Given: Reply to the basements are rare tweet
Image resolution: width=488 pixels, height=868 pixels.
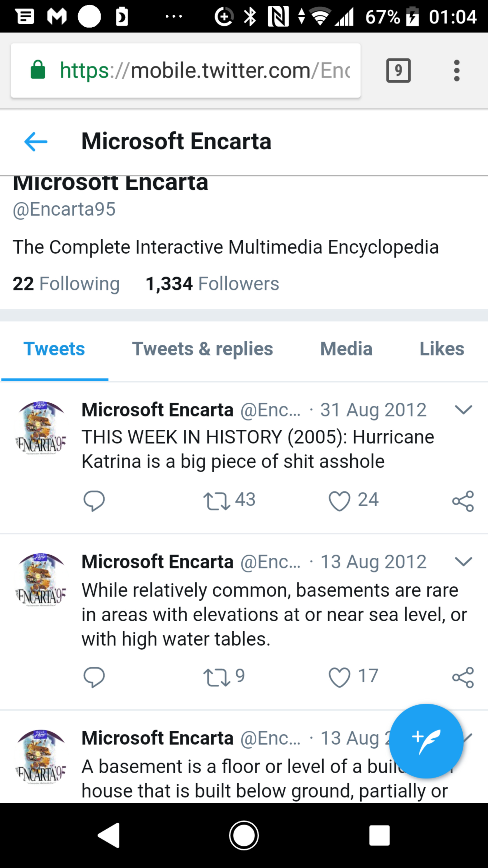Looking at the screenshot, I should [x=94, y=677].
